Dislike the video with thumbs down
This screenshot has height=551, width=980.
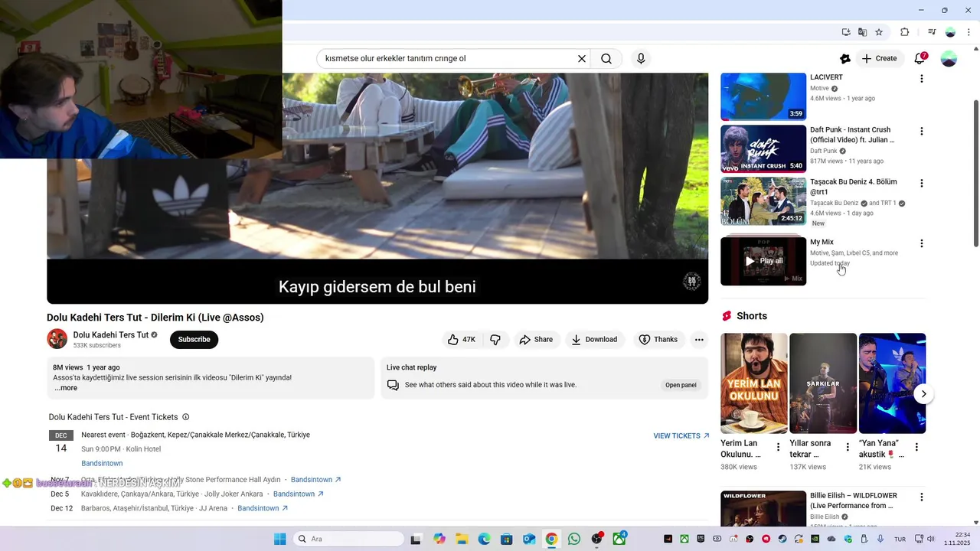(495, 340)
